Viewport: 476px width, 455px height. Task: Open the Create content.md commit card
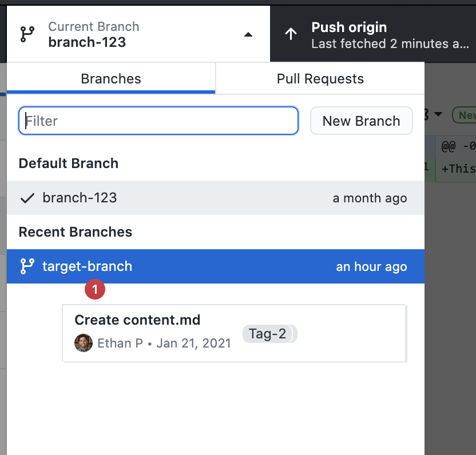[x=234, y=333]
